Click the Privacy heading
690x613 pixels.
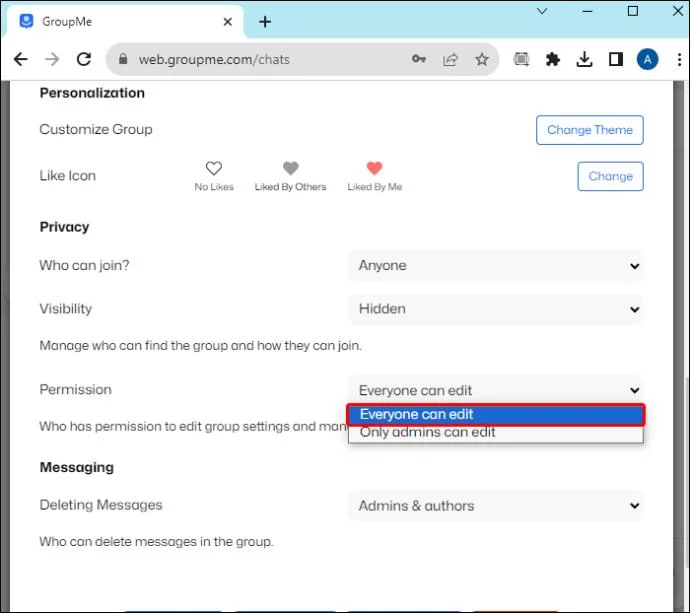[x=64, y=227]
